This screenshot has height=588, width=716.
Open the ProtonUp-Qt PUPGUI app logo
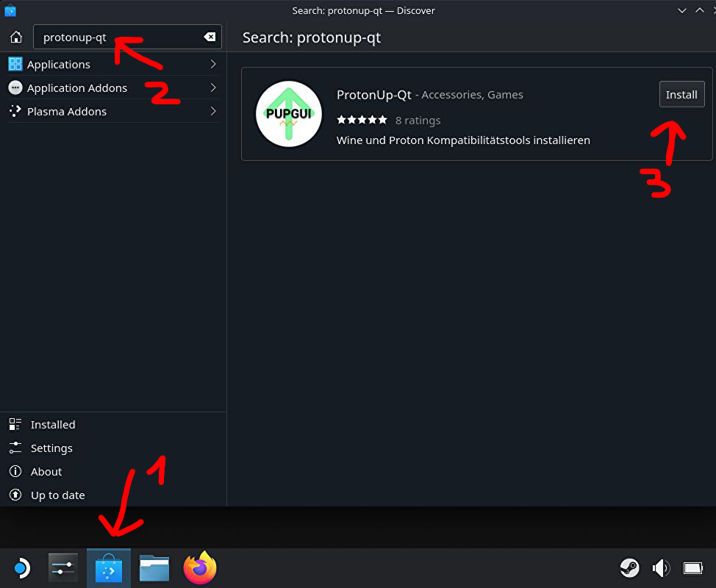289,114
